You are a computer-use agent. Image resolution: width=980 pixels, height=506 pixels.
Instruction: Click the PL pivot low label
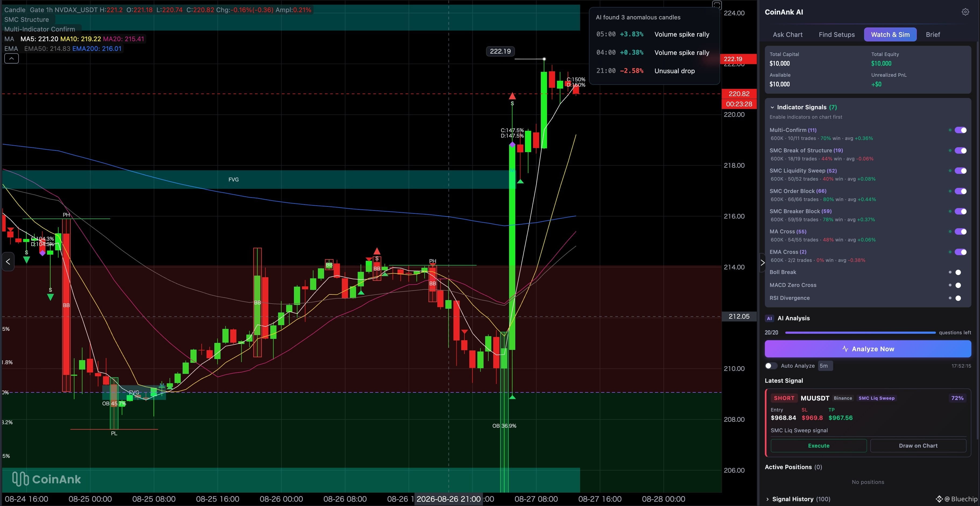(114, 434)
